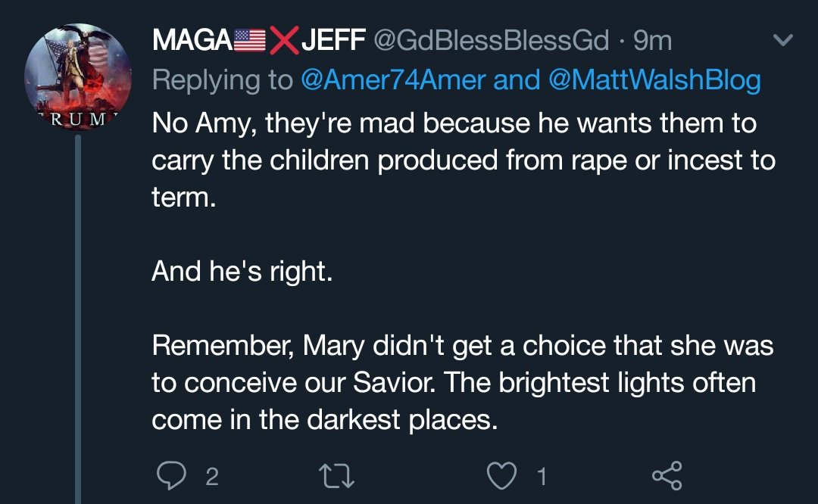Click the American flag emoji in the name
Screen dimensions: 818x504
(249, 42)
